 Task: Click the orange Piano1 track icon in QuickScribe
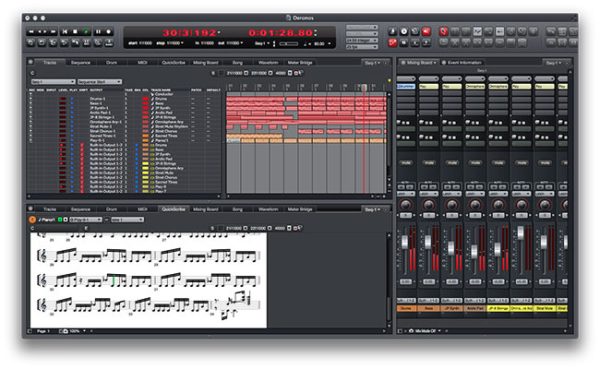[33, 220]
